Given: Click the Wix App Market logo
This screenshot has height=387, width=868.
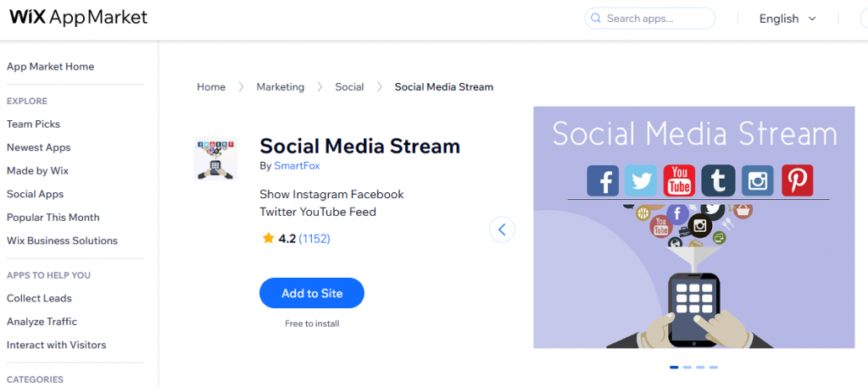Looking at the screenshot, I should pos(79,18).
